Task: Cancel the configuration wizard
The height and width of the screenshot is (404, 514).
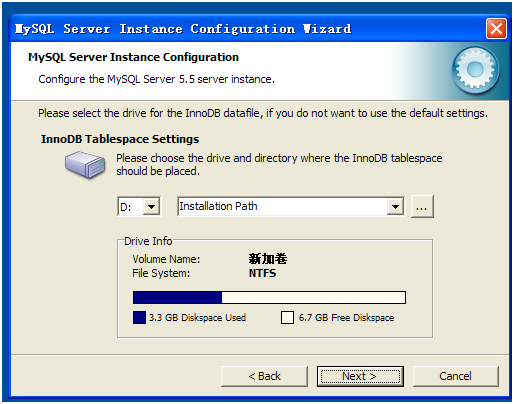Action: click(456, 376)
